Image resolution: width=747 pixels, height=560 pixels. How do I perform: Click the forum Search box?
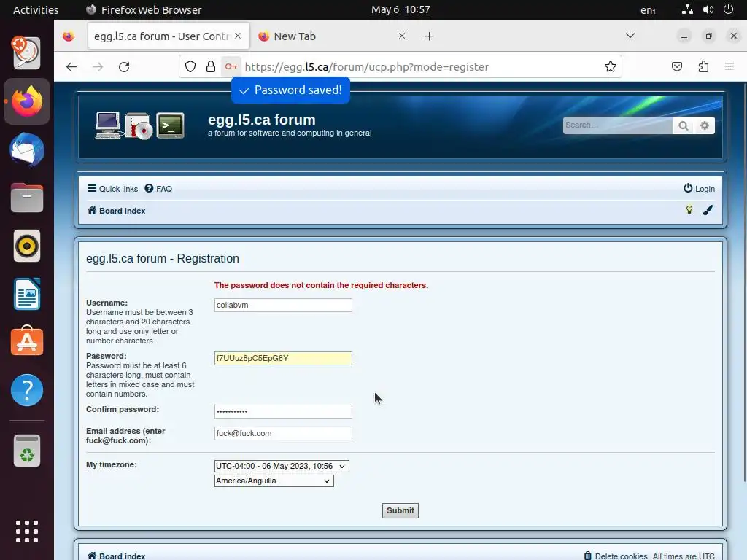pyautogui.click(x=618, y=125)
